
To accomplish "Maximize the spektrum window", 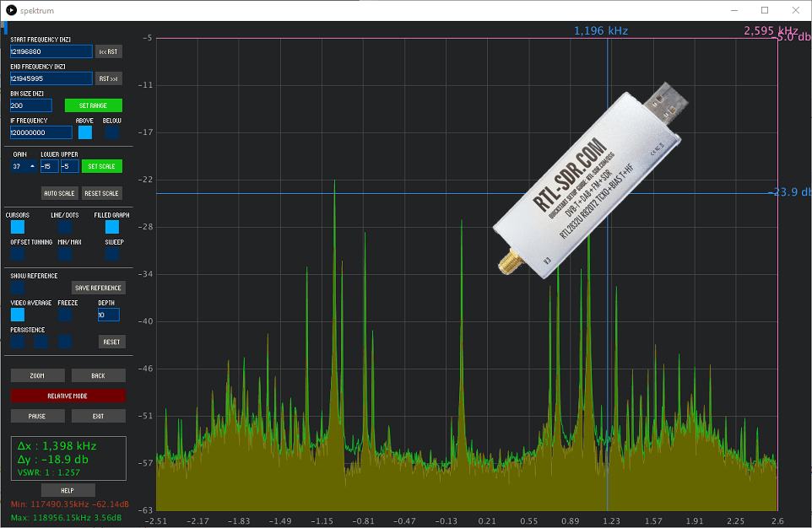I will click(765, 10).
